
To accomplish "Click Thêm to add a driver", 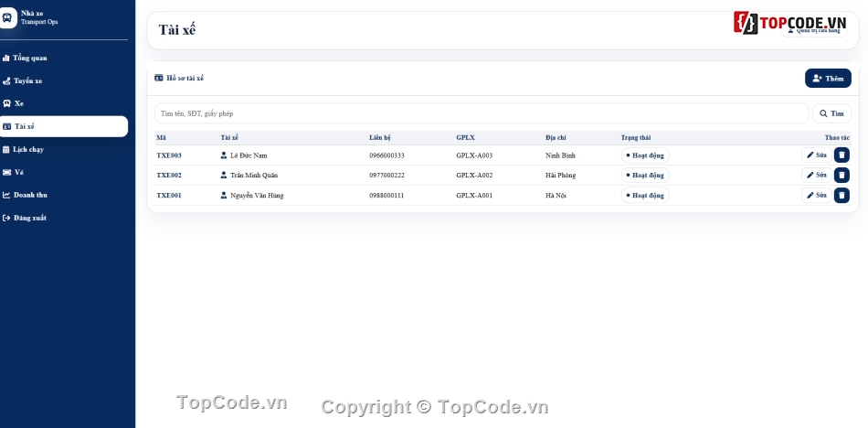I will (x=828, y=78).
